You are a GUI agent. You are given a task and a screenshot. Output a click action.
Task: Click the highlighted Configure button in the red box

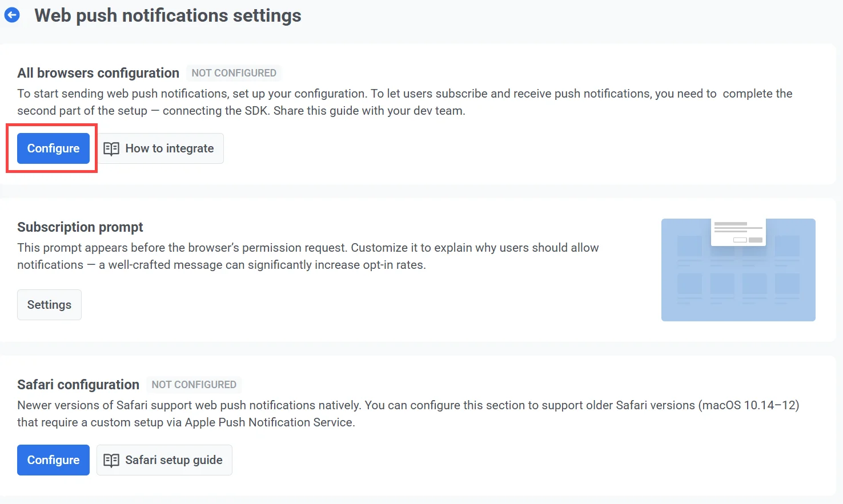[x=53, y=148]
